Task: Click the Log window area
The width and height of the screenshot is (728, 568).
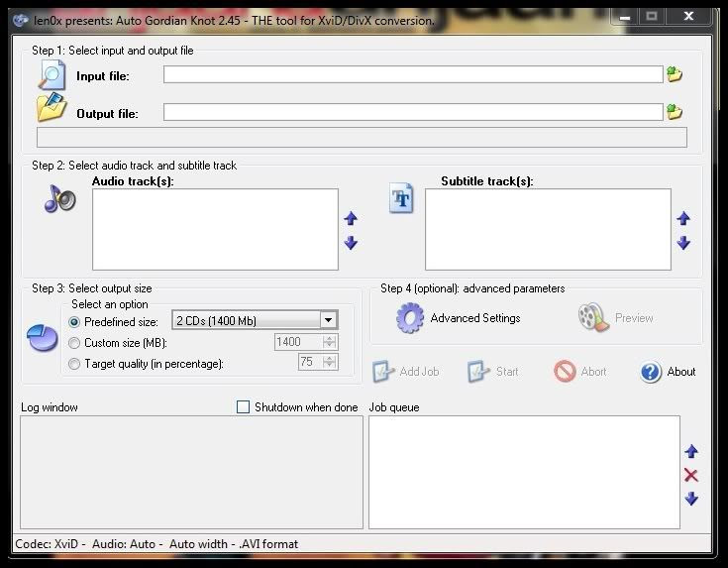Action: 191,472
